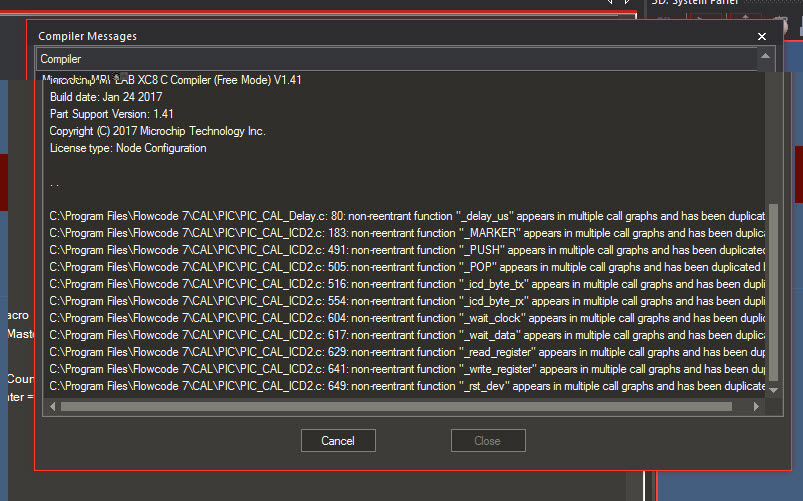This screenshot has height=501, width=803.
Task: Select the 'License type: Node Configuration' line
Action: tap(128, 148)
